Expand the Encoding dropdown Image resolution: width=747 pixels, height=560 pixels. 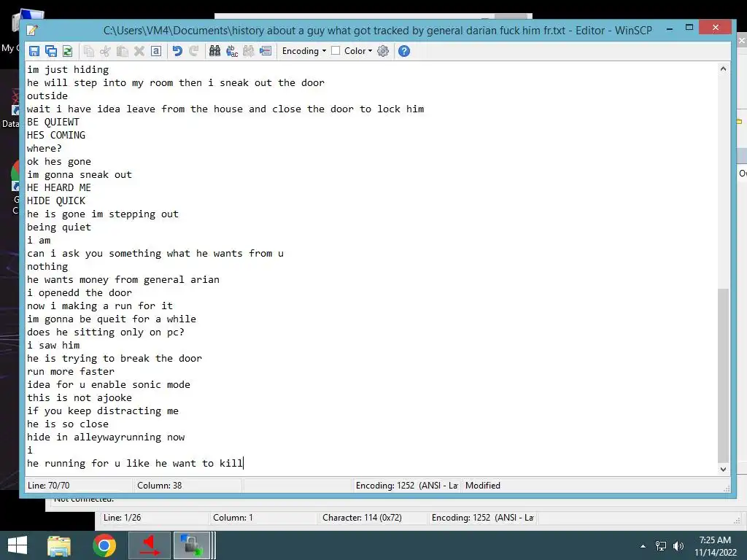click(304, 51)
